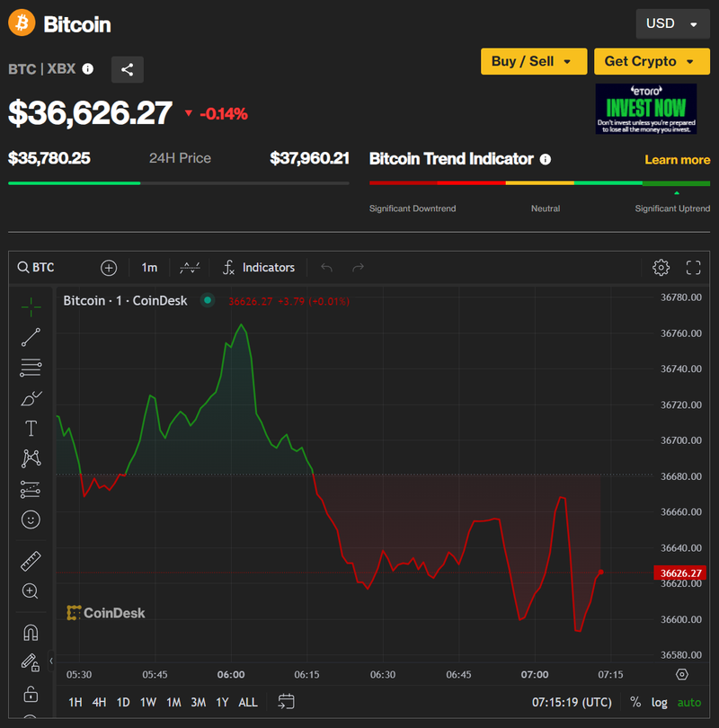Click the Learn more link
The image size is (719, 728).
pyautogui.click(x=677, y=159)
